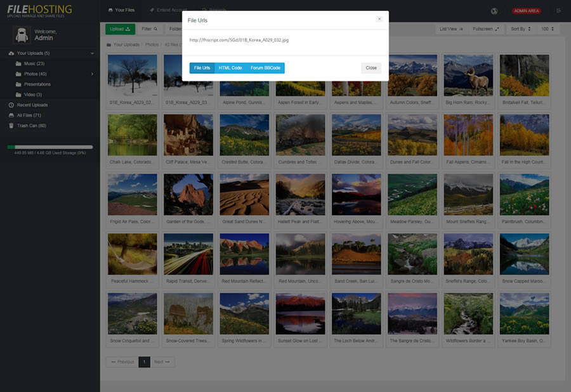The width and height of the screenshot is (571, 392).
Task: Open the 100 per page dropdown
Action: point(548,29)
